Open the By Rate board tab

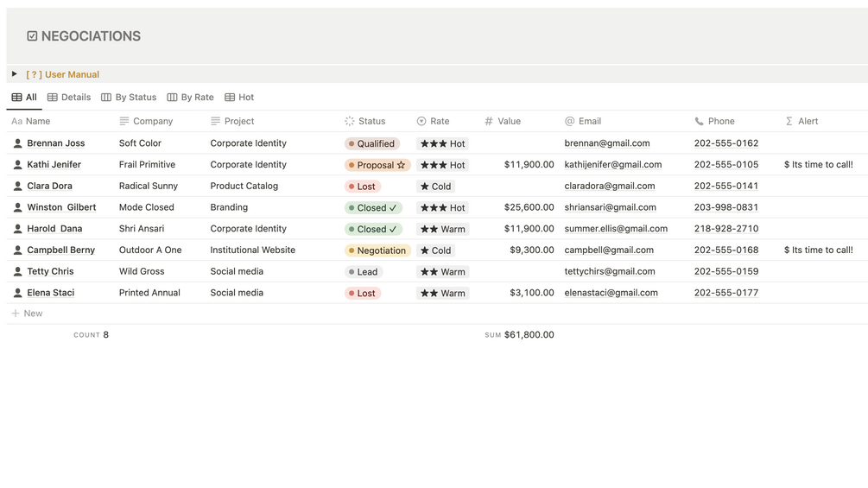tap(190, 98)
